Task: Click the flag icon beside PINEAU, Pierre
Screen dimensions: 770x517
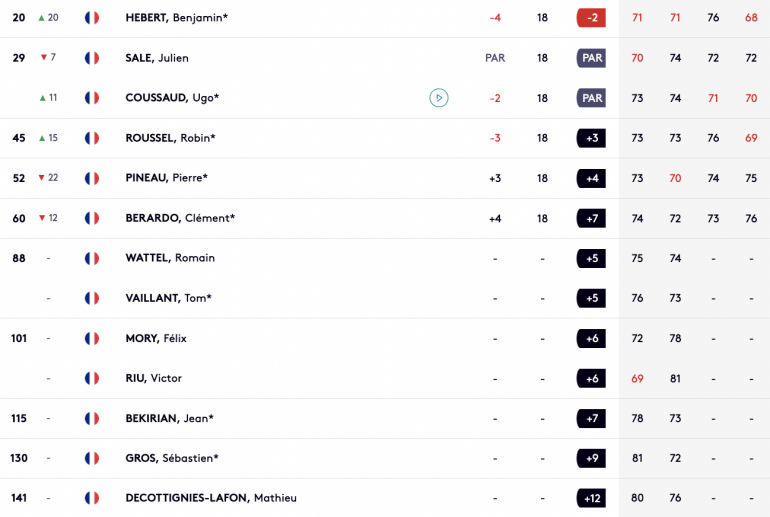Action: tap(92, 178)
